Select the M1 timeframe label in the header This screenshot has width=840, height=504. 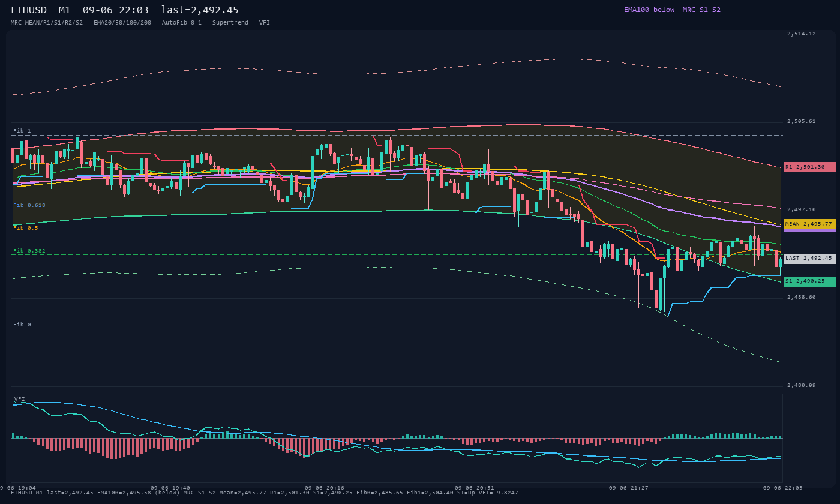pos(65,10)
